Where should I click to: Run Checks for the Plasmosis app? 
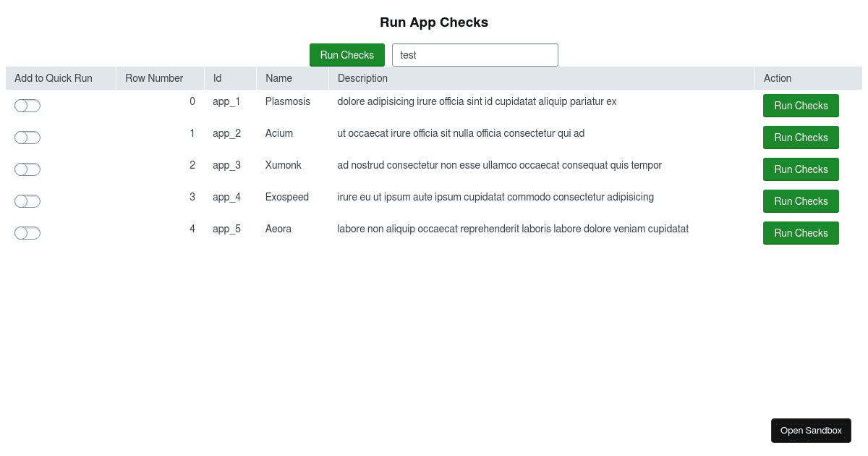click(x=801, y=106)
